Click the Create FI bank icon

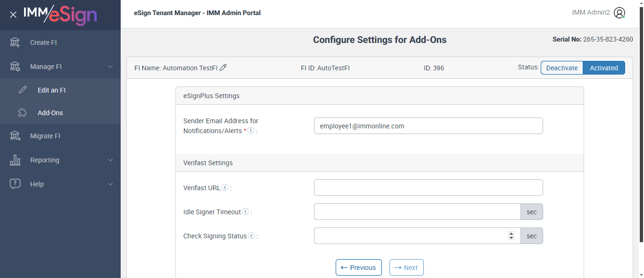click(x=15, y=42)
